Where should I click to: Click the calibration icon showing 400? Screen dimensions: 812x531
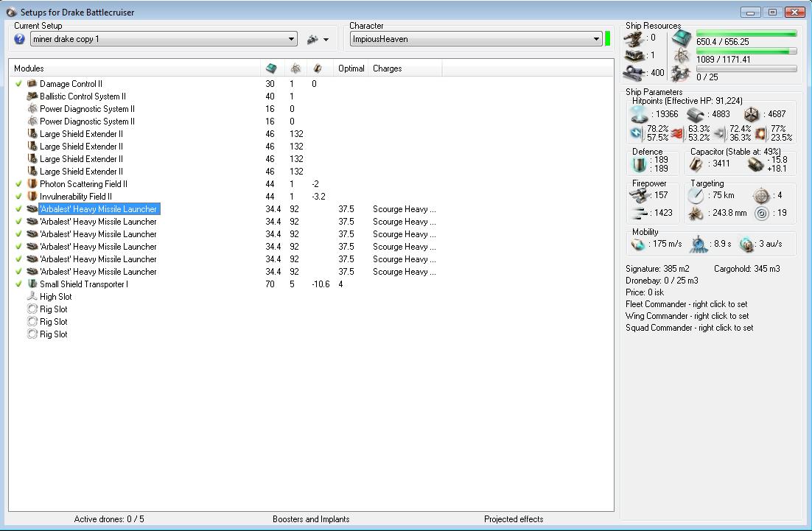(634, 73)
